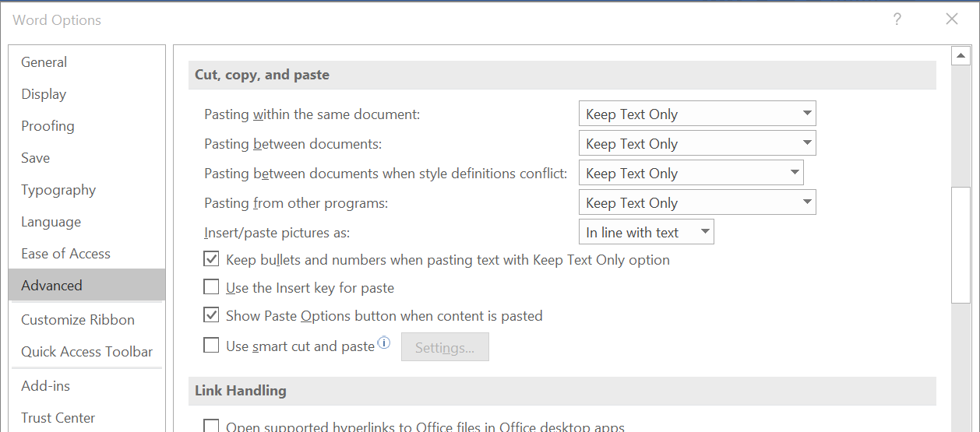Open Pasting from other programs dropdown
980x432 pixels.
coord(697,202)
